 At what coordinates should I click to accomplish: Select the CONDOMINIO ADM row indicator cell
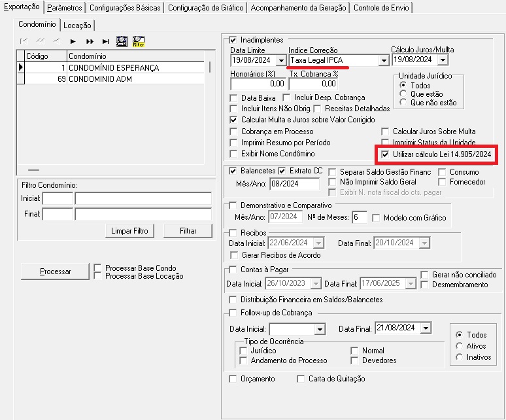(x=20, y=79)
